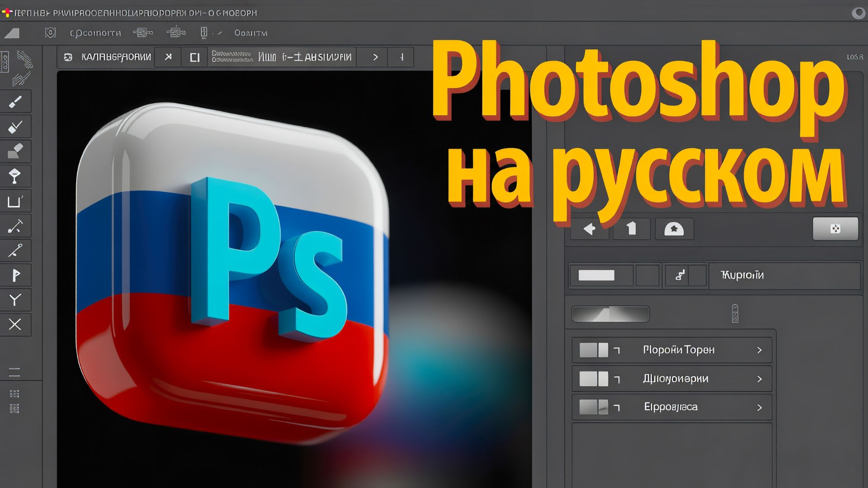Expand the Порохи Торен row chevron
Image resolution: width=868 pixels, height=488 pixels.
(759, 350)
